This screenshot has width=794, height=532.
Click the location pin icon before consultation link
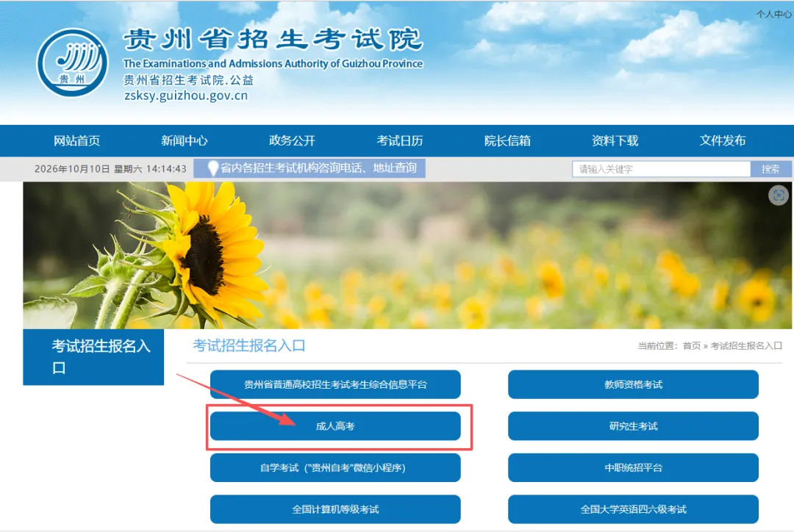tap(213, 168)
